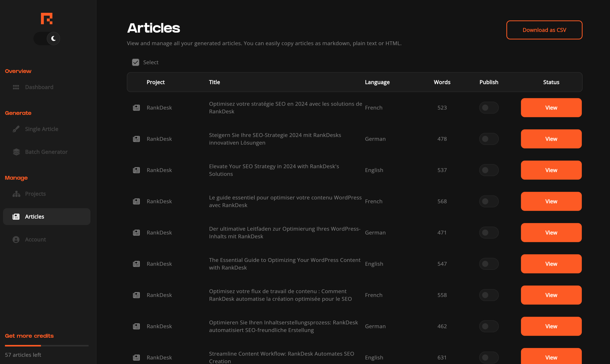Click the Publish column header
This screenshot has height=364, width=610.
click(489, 82)
